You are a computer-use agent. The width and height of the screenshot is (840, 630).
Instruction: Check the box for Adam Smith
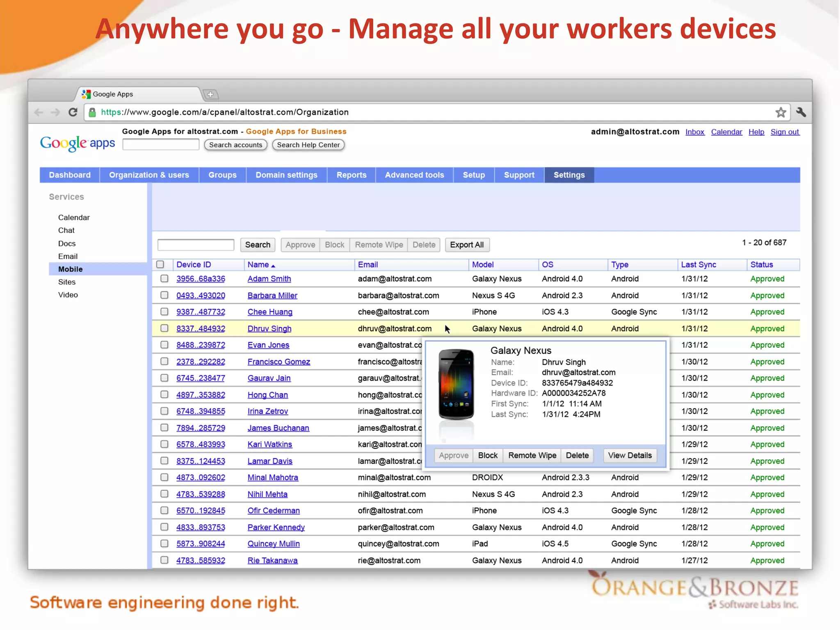pos(164,278)
